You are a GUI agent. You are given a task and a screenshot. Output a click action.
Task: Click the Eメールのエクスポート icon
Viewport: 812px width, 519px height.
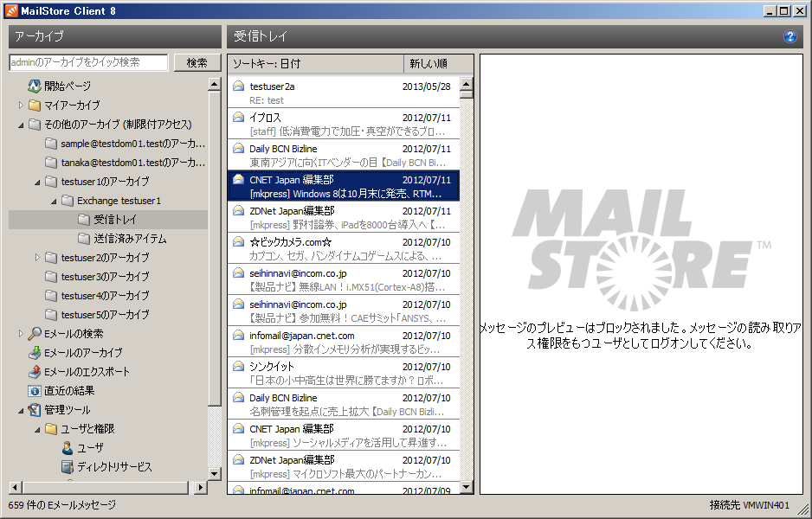[x=35, y=372]
